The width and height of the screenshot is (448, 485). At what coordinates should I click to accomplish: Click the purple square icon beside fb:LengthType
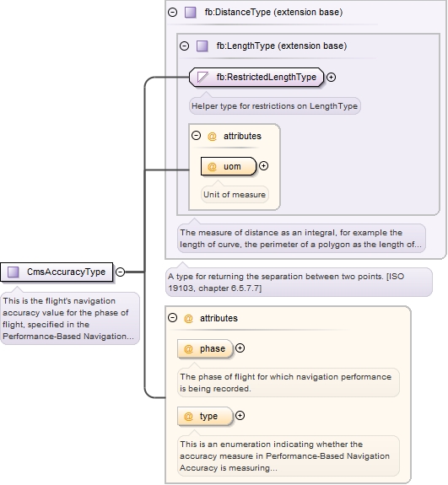(202, 46)
